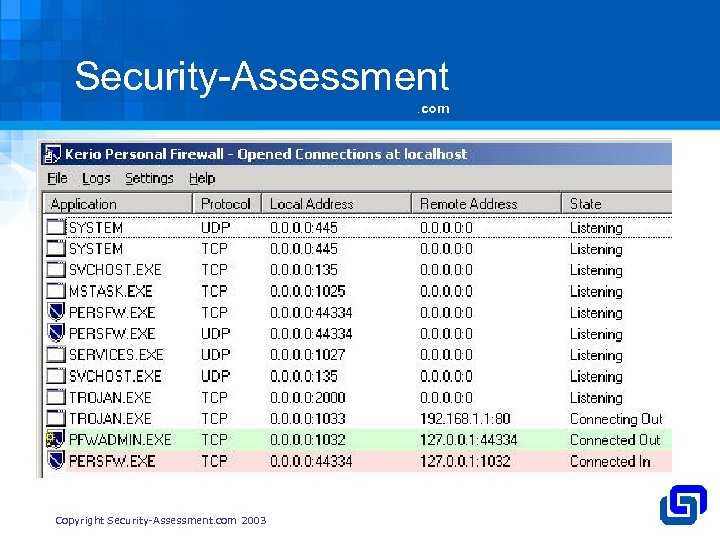
Task: Click the icon of TROJAN.EXE Connecting Out row
Action: pyautogui.click(x=56, y=418)
